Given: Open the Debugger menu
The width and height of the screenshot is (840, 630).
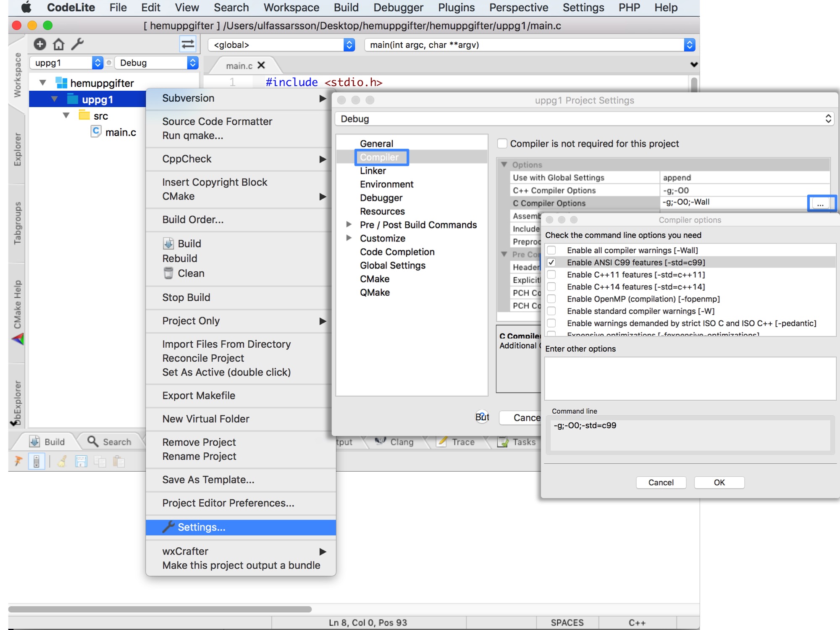Looking at the screenshot, I should point(398,8).
